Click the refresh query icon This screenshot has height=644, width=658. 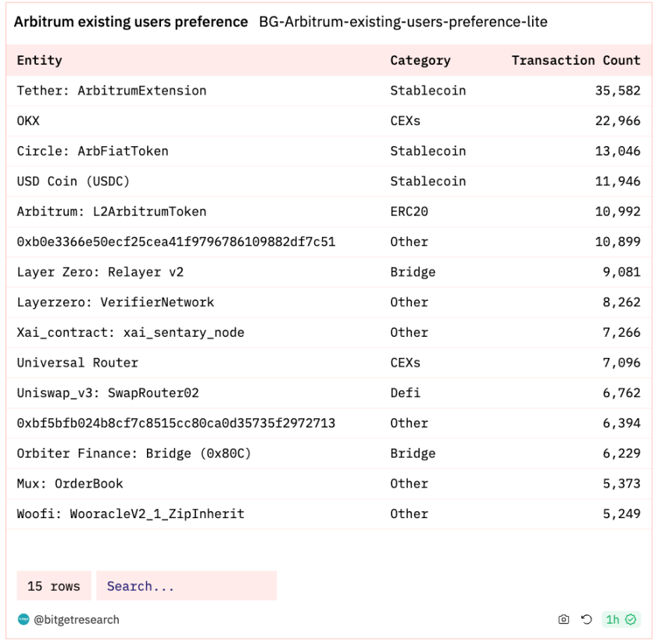pos(586,619)
